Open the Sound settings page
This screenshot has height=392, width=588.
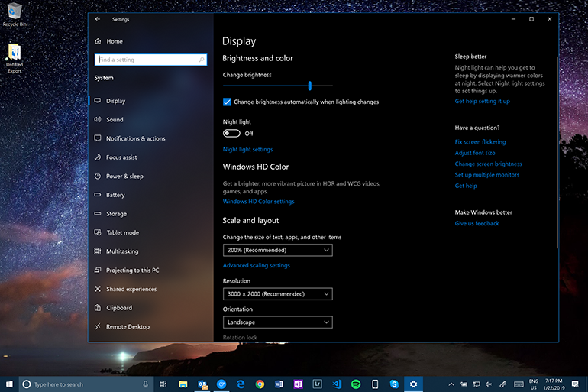coord(115,120)
